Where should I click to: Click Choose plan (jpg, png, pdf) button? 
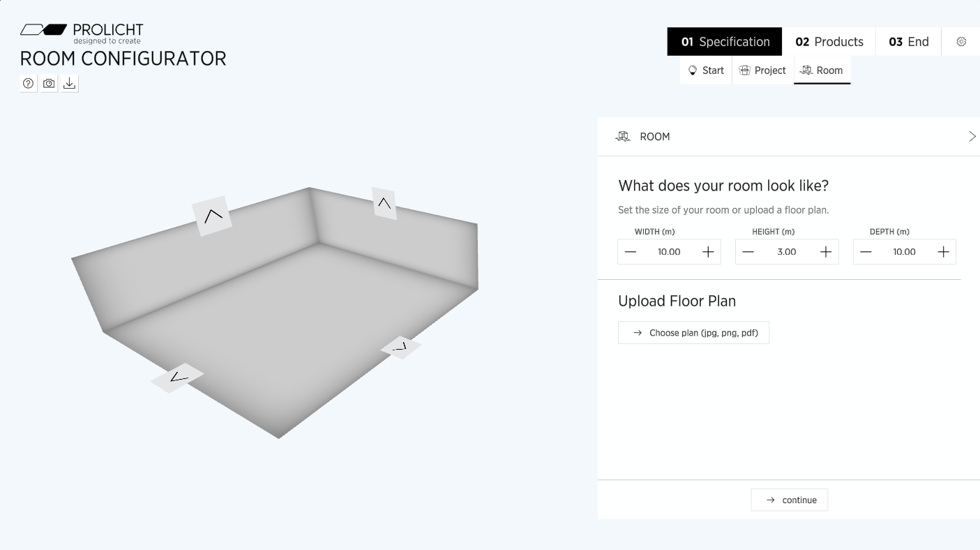click(693, 333)
